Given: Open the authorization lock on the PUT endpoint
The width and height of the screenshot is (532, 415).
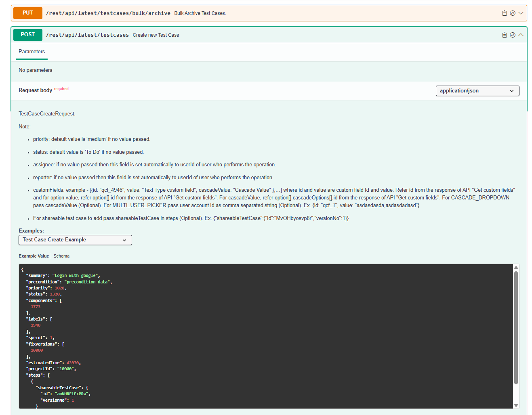Looking at the screenshot, I should [512, 13].
